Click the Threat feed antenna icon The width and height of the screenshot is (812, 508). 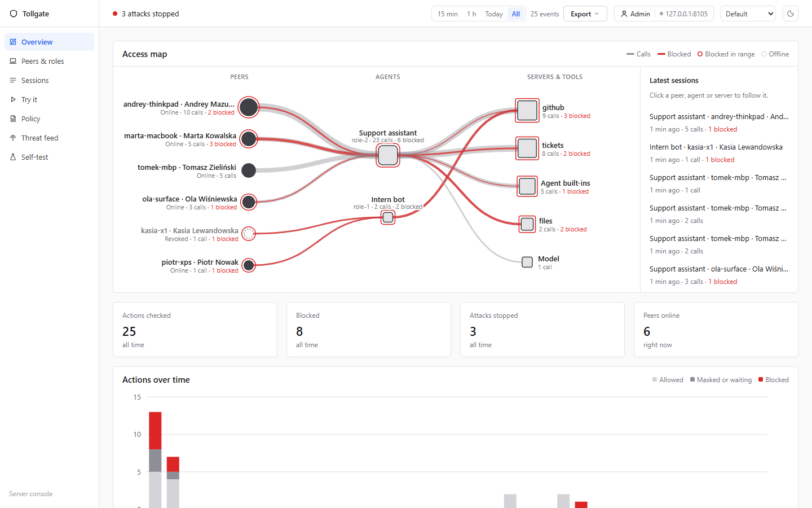13,138
